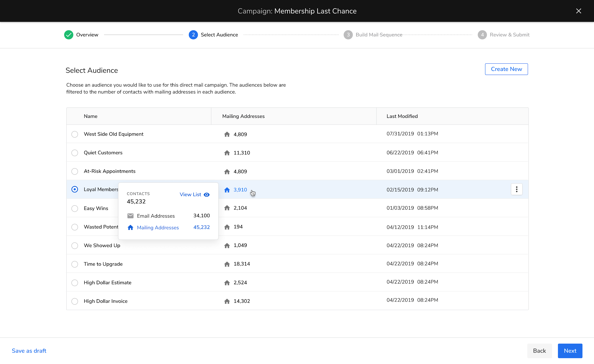Sort the table by Name column
This screenshot has height=364, width=594.
(90, 116)
